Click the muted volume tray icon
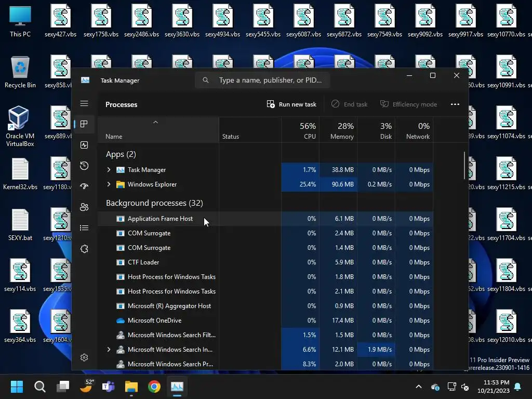This screenshot has width=532, height=399. 465,387
